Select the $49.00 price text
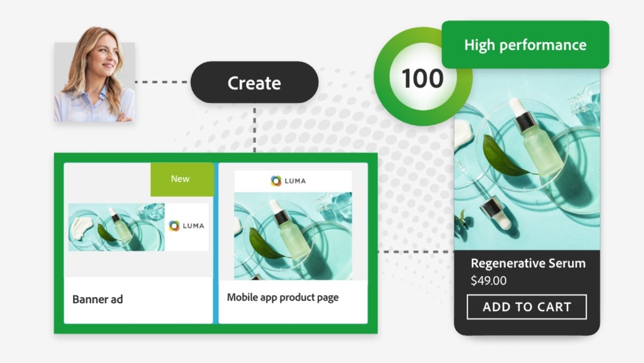The width and height of the screenshot is (644, 363). (489, 279)
